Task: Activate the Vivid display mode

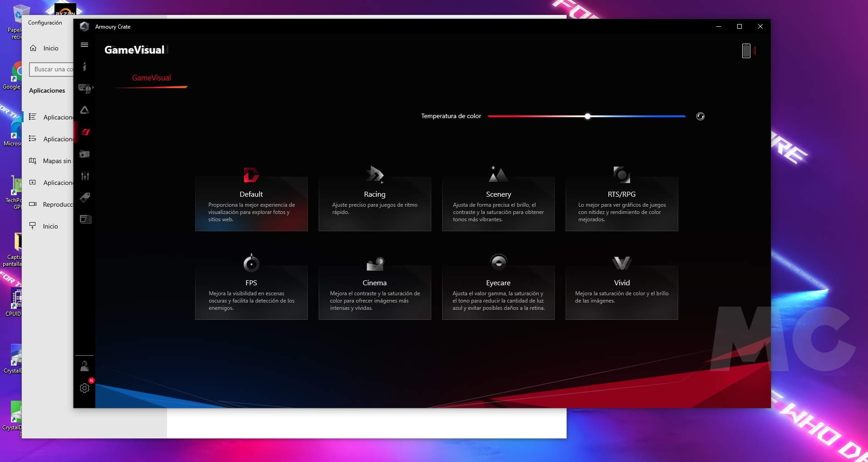Action: tap(621, 288)
